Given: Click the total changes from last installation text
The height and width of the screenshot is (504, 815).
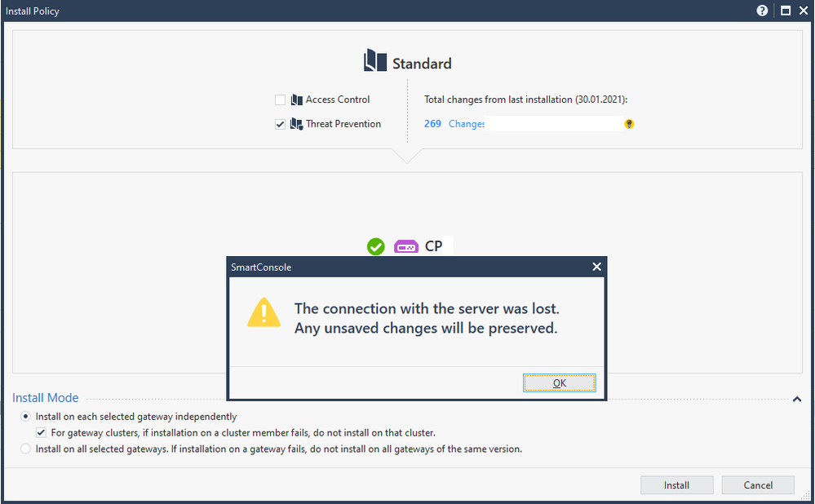Looking at the screenshot, I should 525,99.
